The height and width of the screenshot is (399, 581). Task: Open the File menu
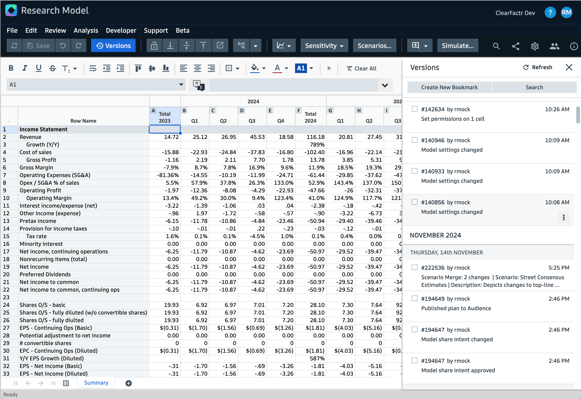(12, 30)
